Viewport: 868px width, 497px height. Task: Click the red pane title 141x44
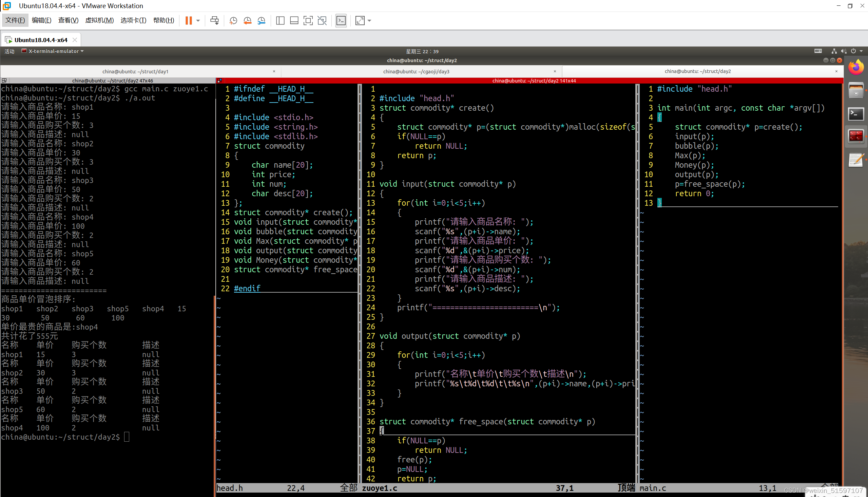pos(534,80)
